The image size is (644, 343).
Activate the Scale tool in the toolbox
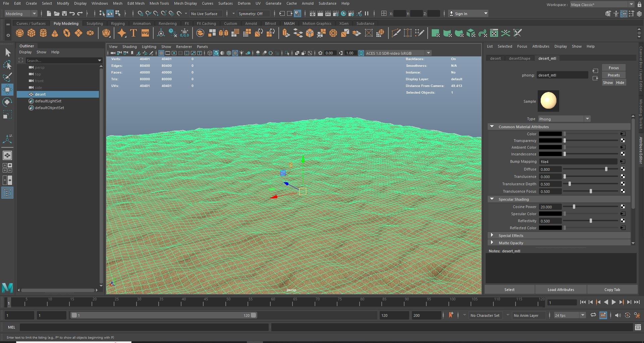click(x=7, y=114)
